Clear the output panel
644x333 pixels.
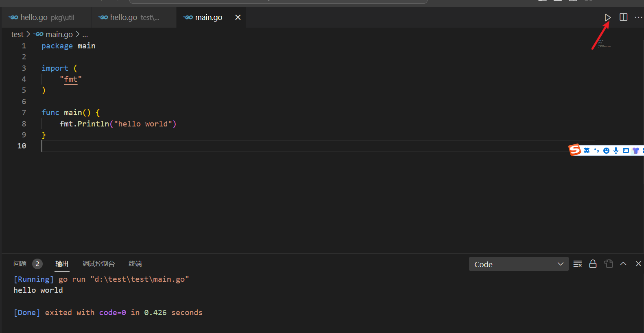click(x=577, y=264)
